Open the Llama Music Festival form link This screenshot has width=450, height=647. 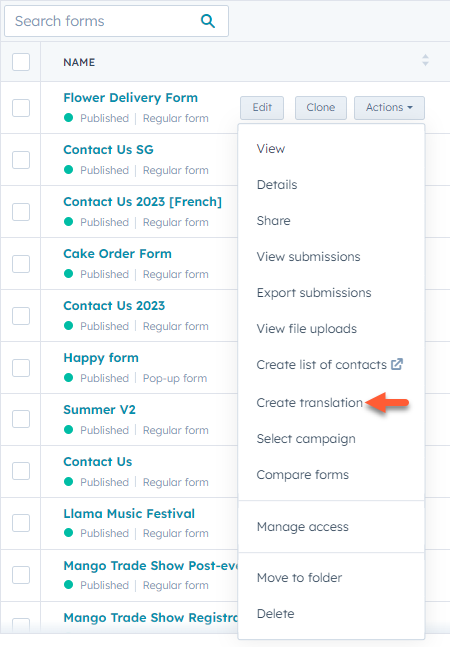point(129,513)
